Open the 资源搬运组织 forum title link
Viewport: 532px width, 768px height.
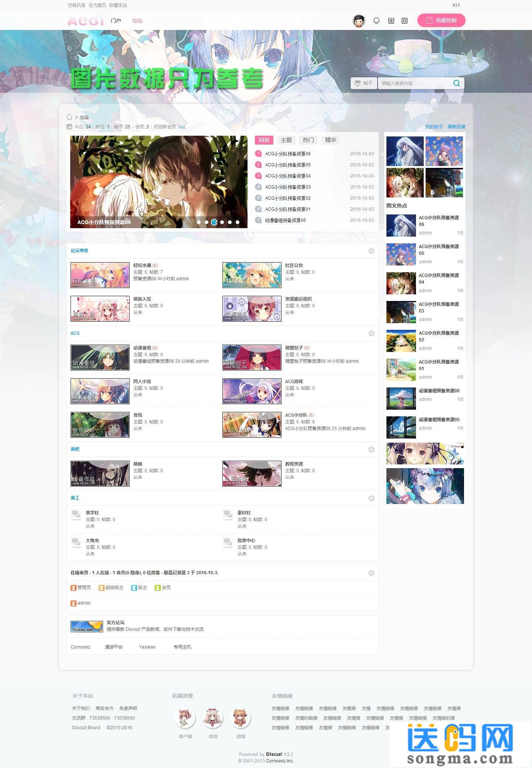[x=299, y=299]
